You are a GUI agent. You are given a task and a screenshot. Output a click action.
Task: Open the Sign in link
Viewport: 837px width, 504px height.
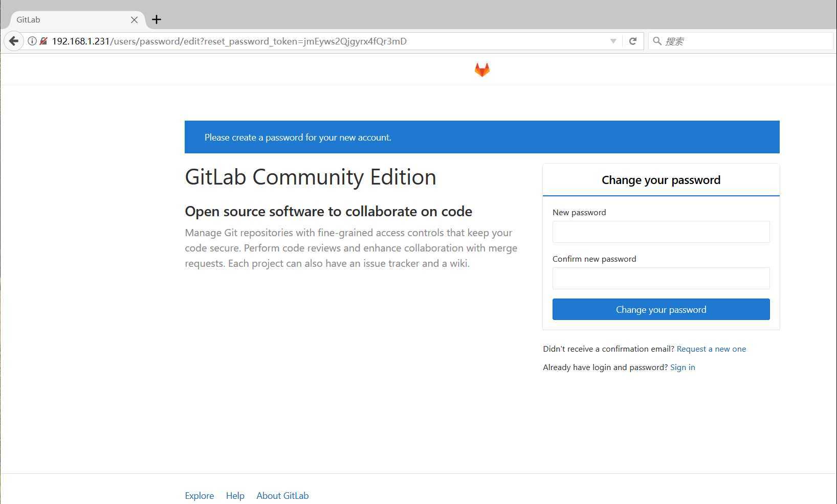(682, 367)
